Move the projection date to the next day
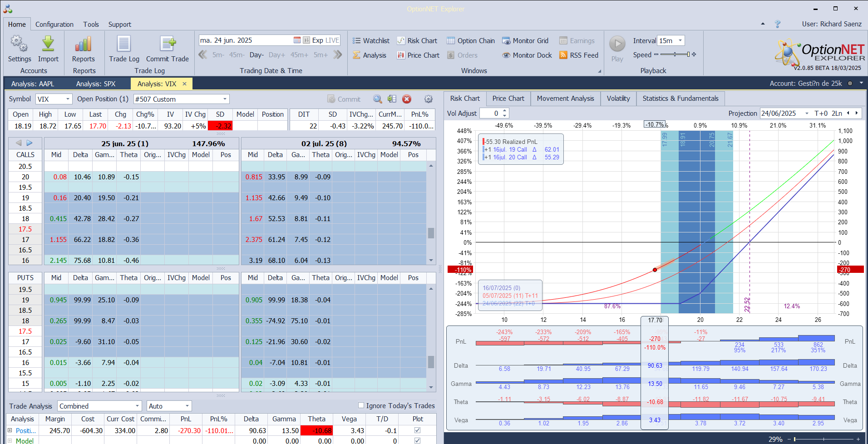Screen dimensions: 868x444 click(x=857, y=113)
